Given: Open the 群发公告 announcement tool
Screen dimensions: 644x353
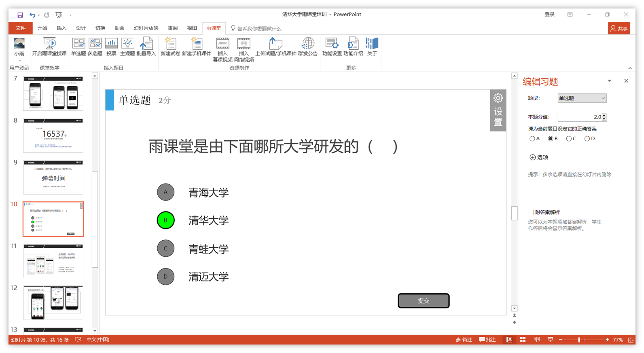Looking at the screenshot, I should click(x=308, y=47).
